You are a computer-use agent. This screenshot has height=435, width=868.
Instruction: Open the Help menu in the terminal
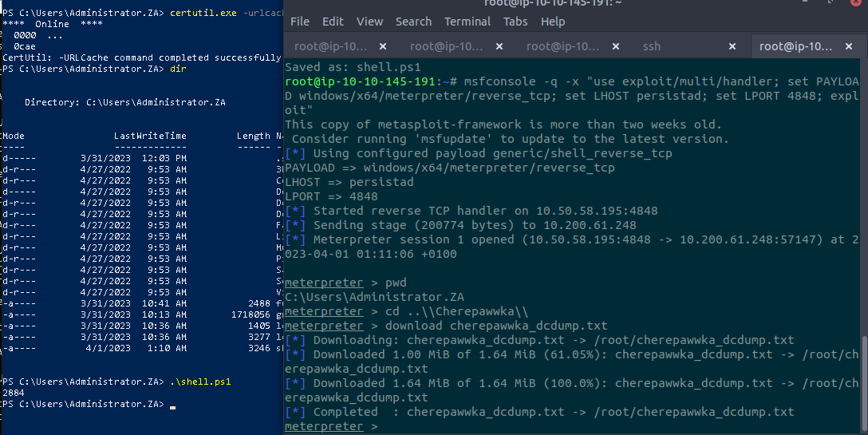coord(552,22)
